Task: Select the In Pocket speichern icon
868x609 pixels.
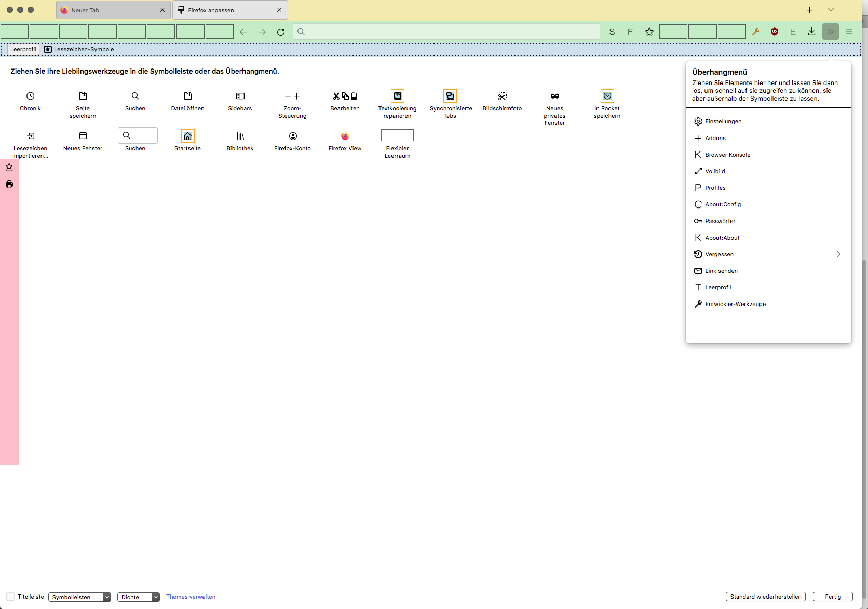Action: (x=607, y=96)
